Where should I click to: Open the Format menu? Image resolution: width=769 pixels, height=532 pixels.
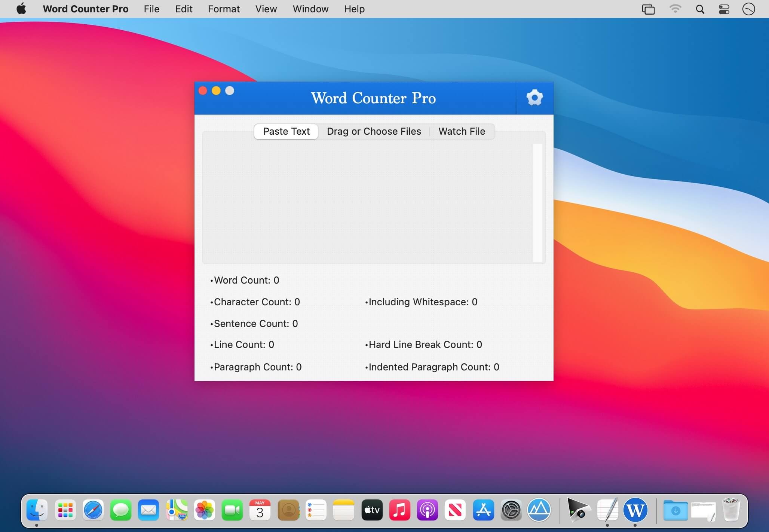(224, 9)
